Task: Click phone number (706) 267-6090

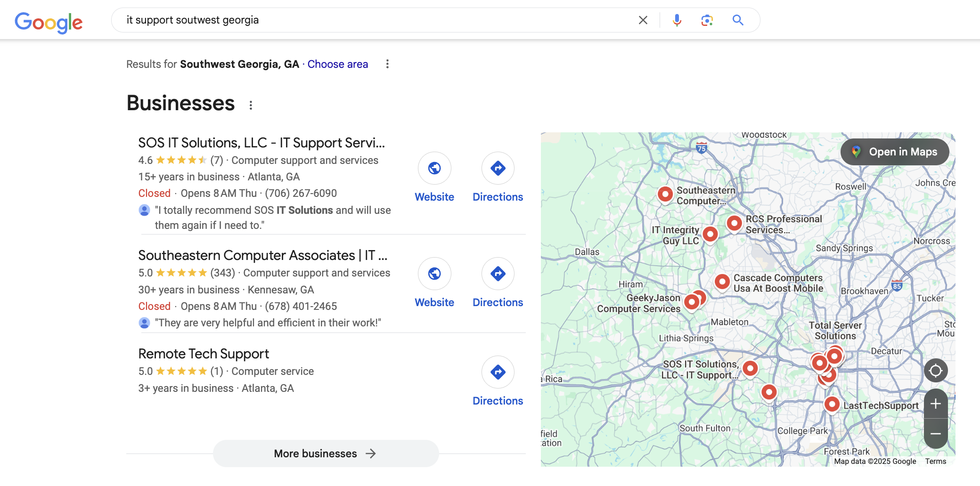Action: [x=301, y=193]
